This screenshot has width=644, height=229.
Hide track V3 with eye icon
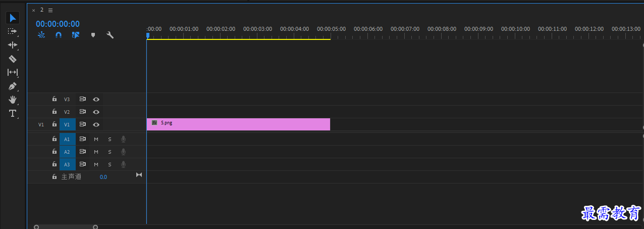click(x=96, y=100)
